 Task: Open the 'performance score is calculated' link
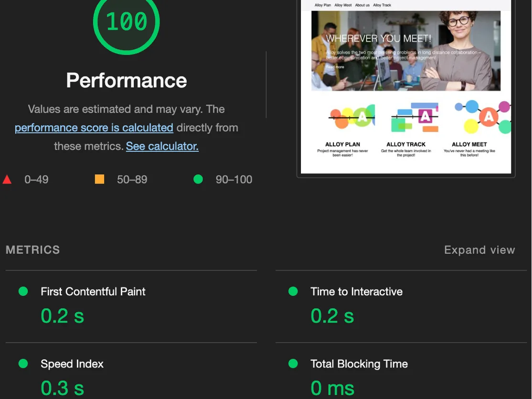[x=94, y=128]
